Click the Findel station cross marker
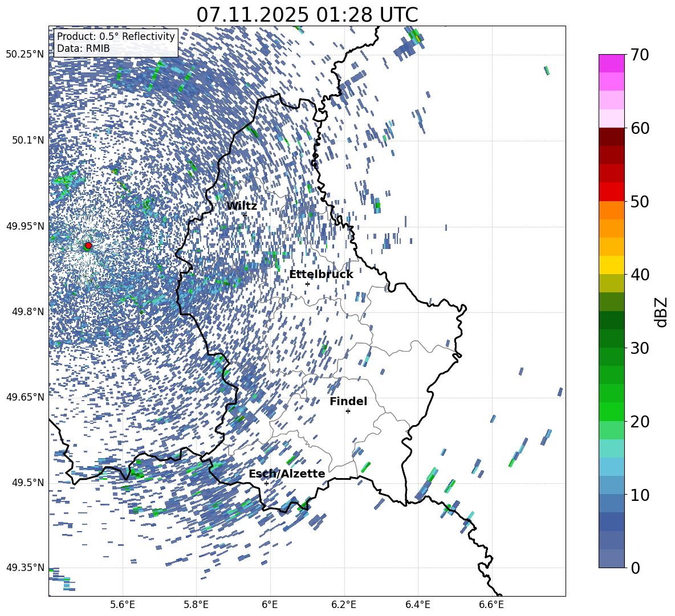This screenshot has width=675, height=616. point(348,411)
